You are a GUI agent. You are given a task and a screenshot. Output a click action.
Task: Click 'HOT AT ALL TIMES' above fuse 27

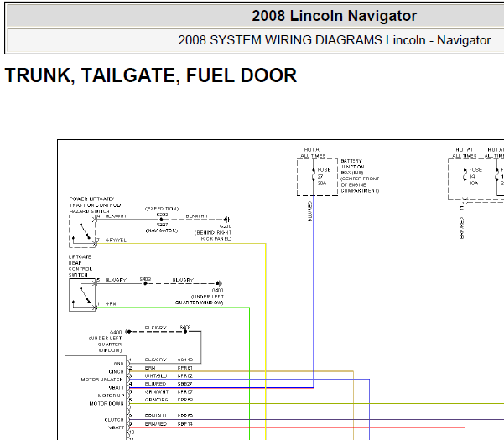[313, 153]
